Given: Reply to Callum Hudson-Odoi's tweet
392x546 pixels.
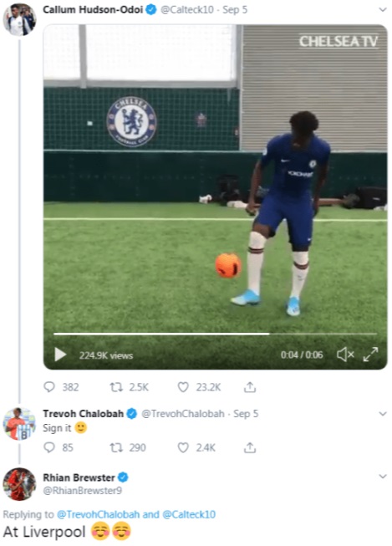Looking at the screenshot, I should (x=49, y=387).
